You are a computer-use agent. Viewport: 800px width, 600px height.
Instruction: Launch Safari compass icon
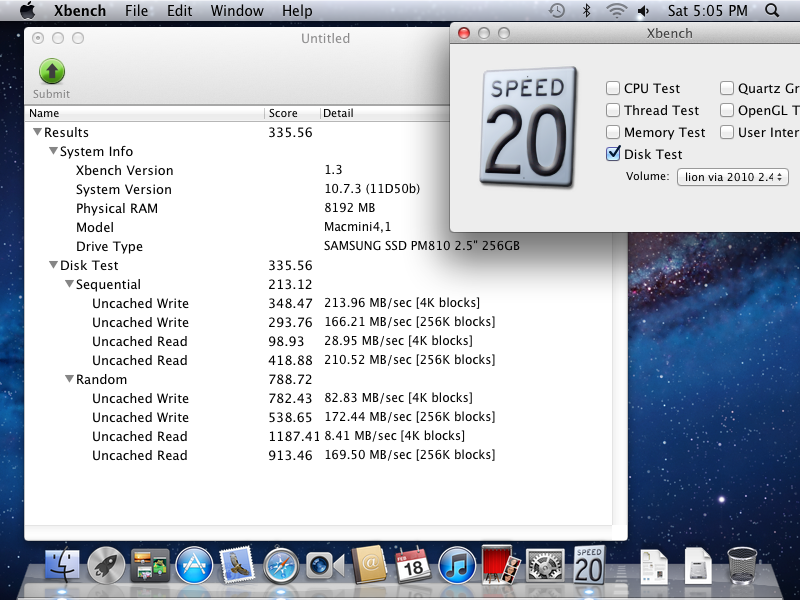[x=281, y=566]
